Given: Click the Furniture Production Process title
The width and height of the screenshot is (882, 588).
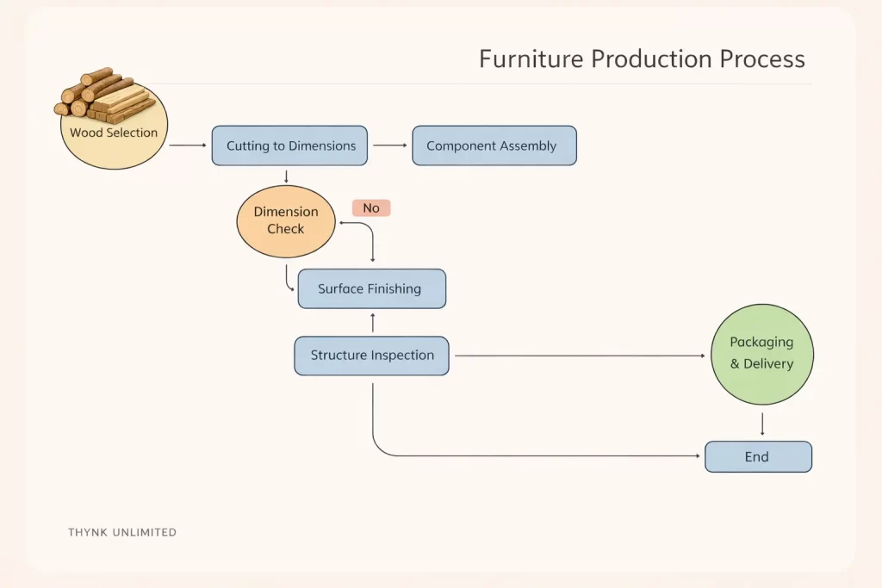Looking at the screenshot, I should click(643, 59).
